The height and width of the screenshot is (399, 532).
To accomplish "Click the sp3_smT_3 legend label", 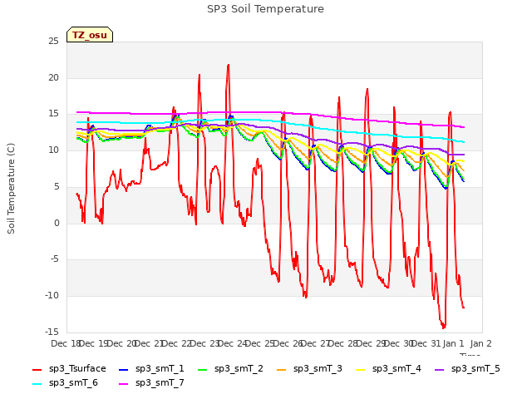I will tap(318, 368).
